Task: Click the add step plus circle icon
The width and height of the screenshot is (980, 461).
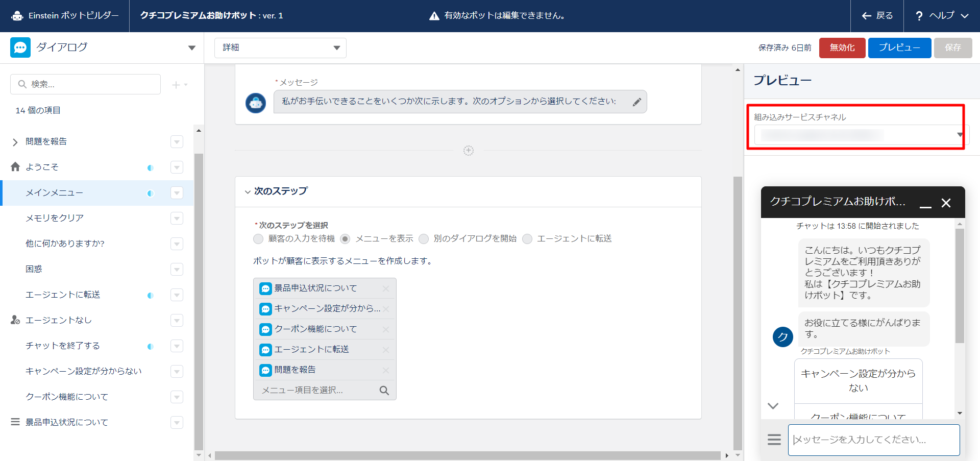Action: coord(468,151)
